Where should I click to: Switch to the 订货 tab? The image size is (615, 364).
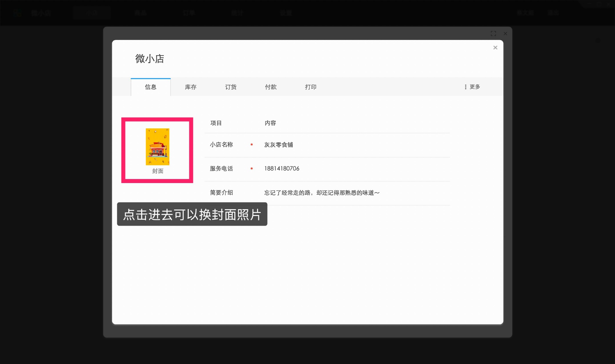231,87
